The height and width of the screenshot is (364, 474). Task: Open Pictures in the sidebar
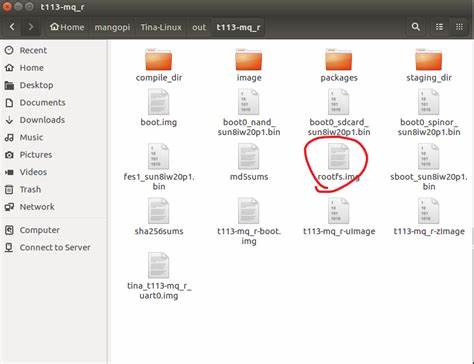tap(53, 155)
